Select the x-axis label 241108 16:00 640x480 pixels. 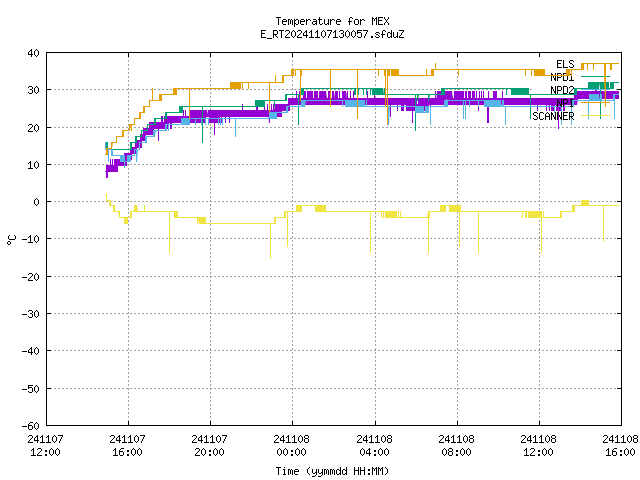pyautogui.click(x=620, y=446)
